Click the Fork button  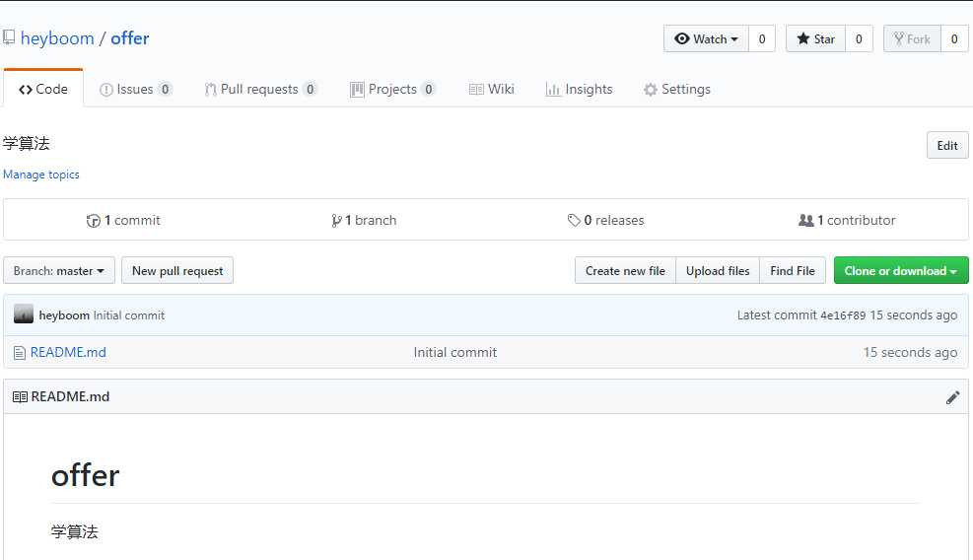pos(912,38)
